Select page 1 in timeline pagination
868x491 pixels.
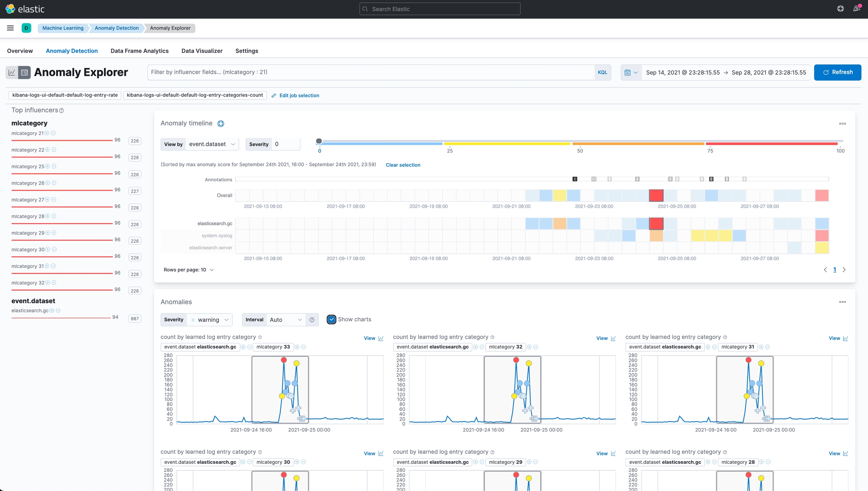tap(834, 270)
